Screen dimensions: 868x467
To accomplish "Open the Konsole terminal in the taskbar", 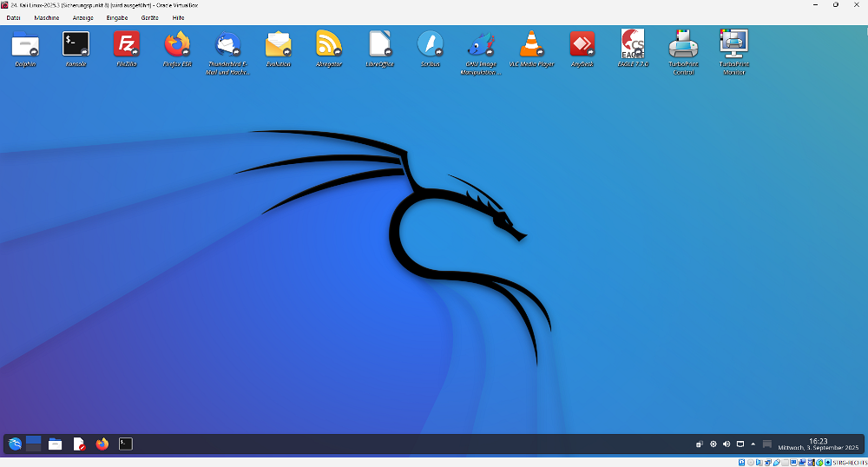I will pos(126,444).
